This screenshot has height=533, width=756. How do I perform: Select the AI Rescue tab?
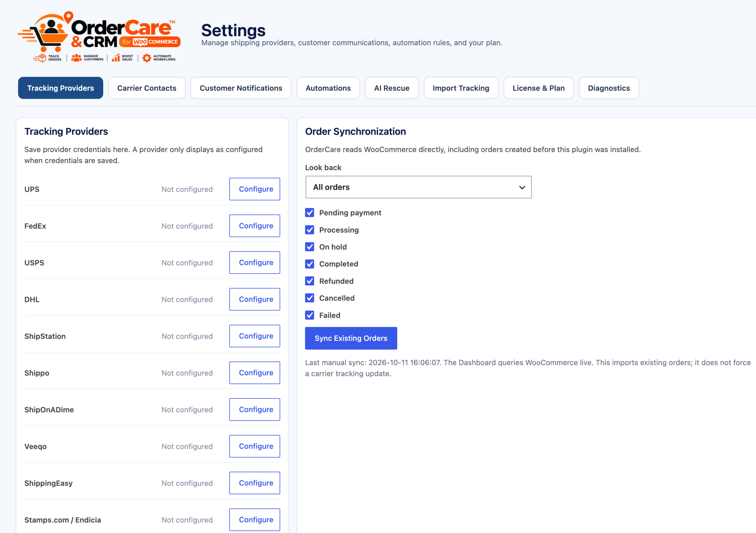tap(392, 88)
